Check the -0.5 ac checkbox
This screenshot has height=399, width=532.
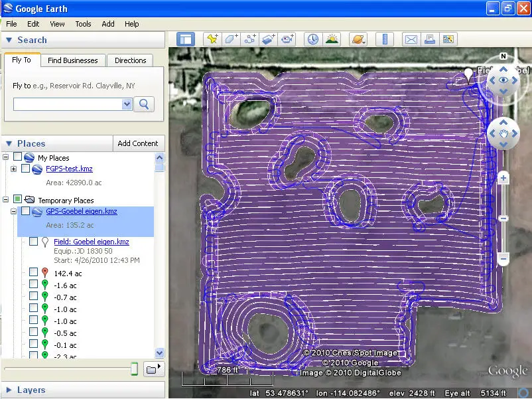pyautogui.click(x=33, y=331)
